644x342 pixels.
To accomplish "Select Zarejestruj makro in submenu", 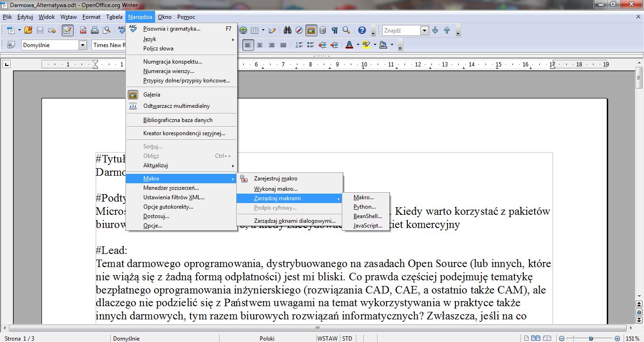I will [x=289, y=179].
